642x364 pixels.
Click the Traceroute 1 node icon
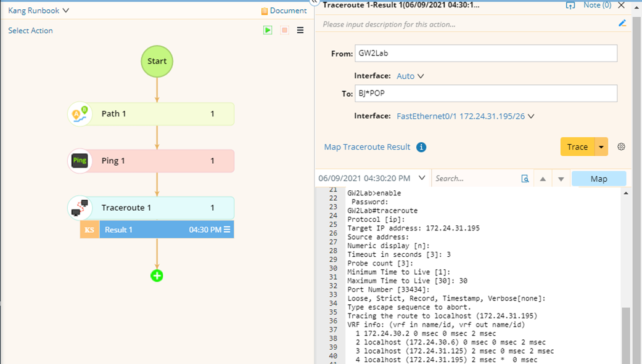pyautogui.click(x=79, y=208)
